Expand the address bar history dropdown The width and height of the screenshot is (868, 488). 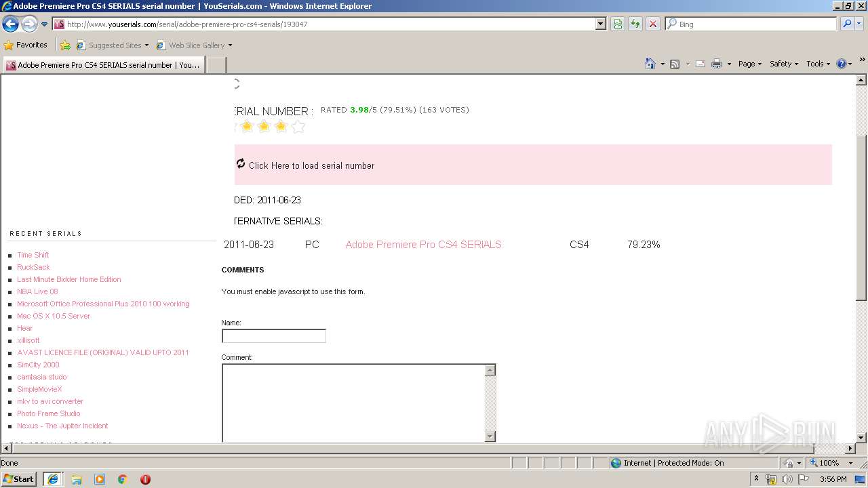pos(600,24)
